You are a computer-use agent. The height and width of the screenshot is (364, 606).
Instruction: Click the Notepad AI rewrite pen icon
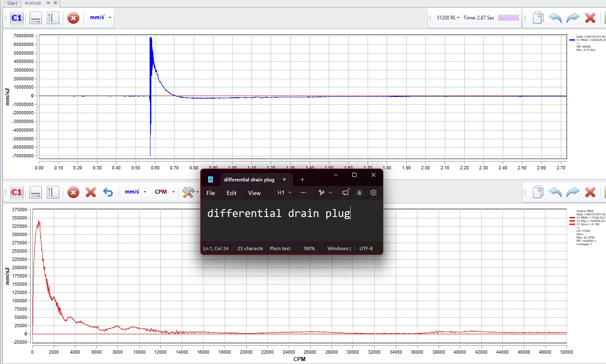(x=321, y=193)
